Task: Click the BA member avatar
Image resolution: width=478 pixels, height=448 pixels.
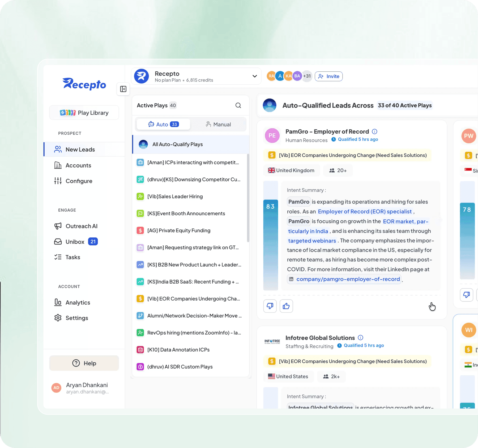Action: click(297, 76)
